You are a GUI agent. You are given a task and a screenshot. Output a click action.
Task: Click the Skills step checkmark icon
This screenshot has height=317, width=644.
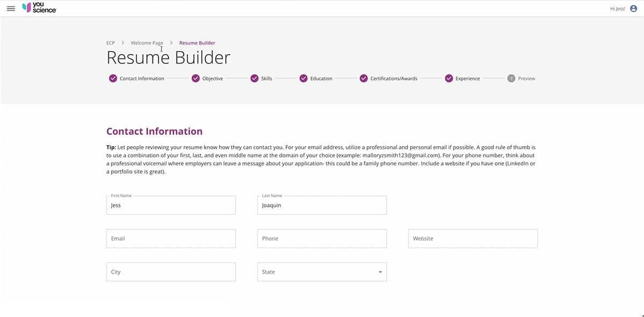click(x=254, y=78)
